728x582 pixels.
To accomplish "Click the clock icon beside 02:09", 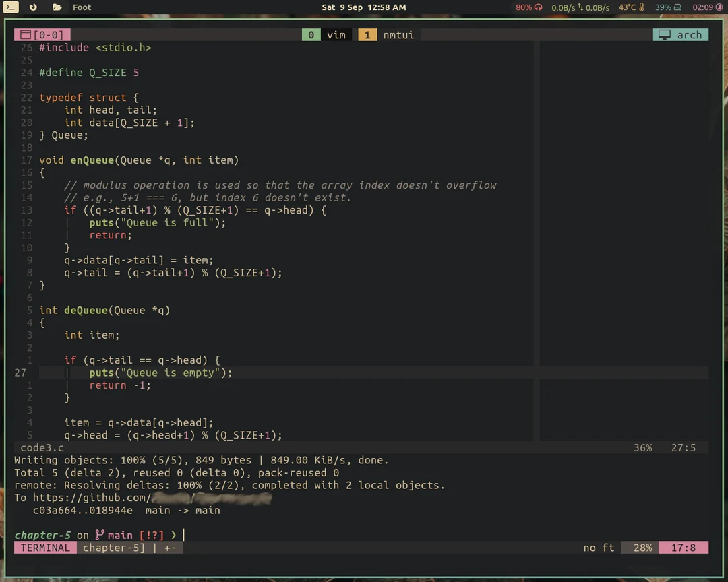I will pos(719,7).
